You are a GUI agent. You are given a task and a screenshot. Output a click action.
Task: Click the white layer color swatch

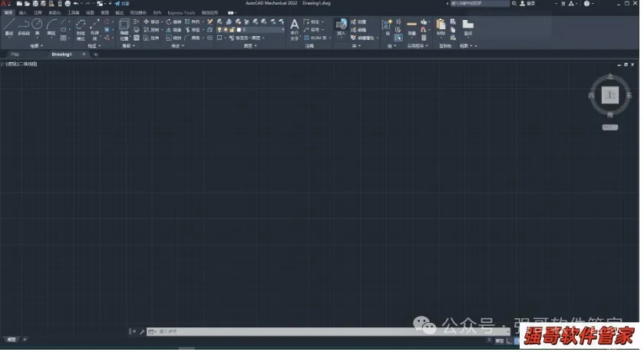239,30
